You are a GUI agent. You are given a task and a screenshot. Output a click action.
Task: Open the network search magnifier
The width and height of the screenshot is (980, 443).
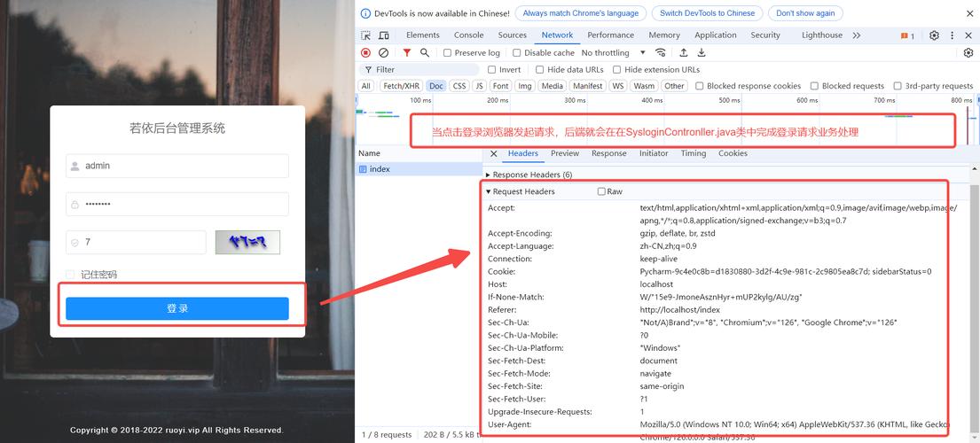(x=425, y=53)
